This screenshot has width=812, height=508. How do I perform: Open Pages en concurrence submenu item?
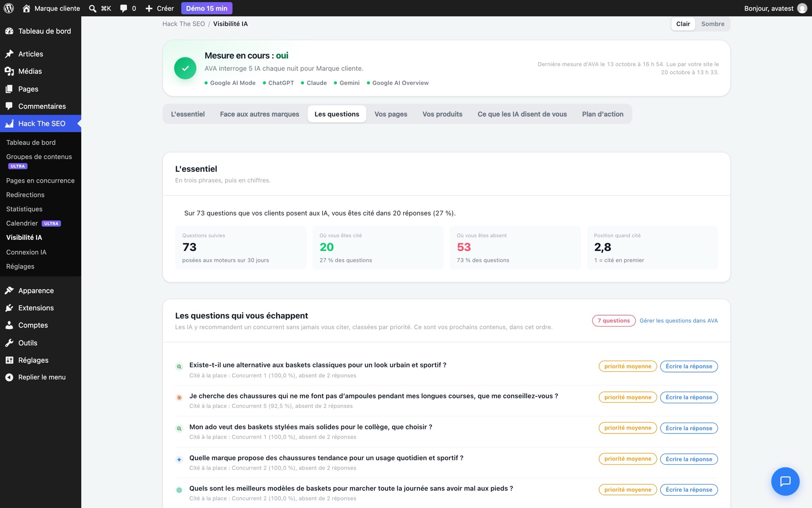tap(40, 181)
